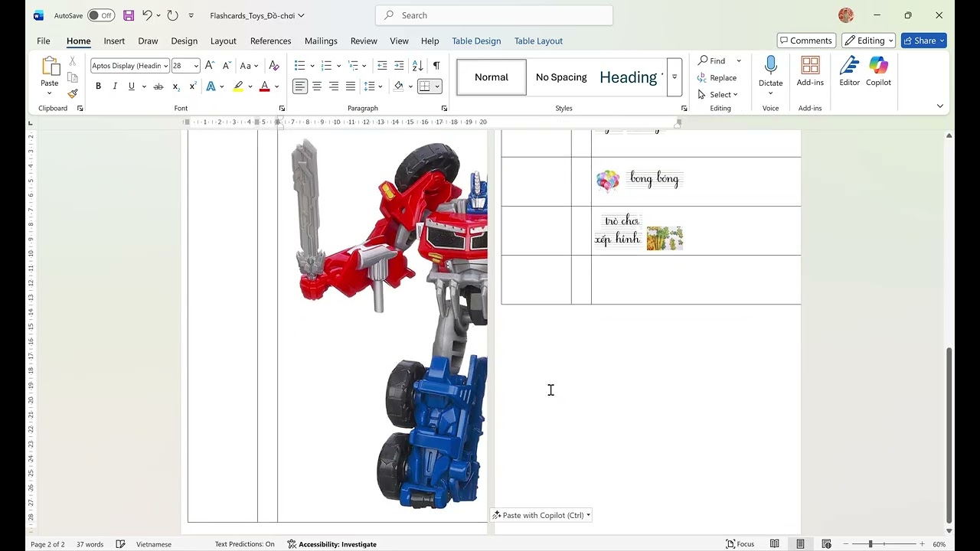Screen dimensions: 980x551
Task: Open the Editor pane
Action: point(849,70)
